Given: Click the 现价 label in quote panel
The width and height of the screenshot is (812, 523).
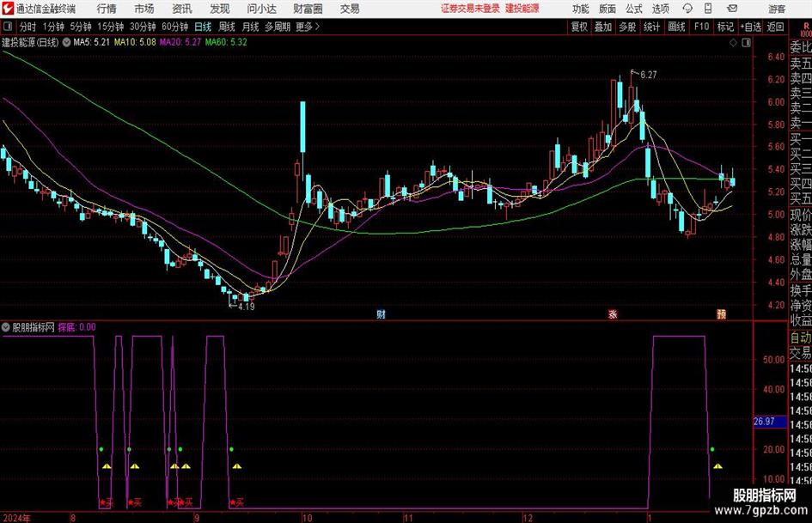Looking at the screenshot, I should [x=801, y=215].
